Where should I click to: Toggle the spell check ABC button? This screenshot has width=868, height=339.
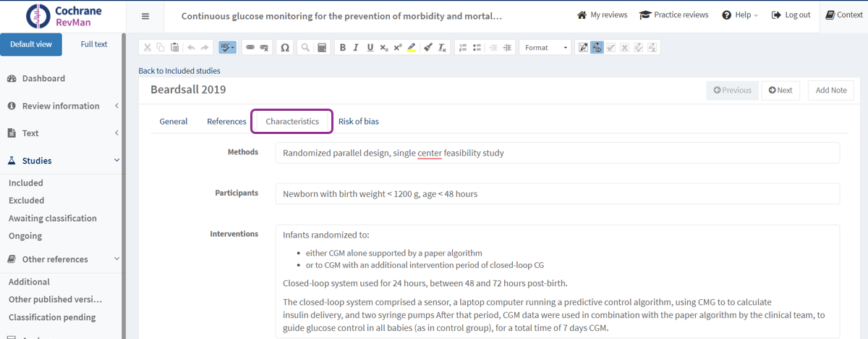228,48
